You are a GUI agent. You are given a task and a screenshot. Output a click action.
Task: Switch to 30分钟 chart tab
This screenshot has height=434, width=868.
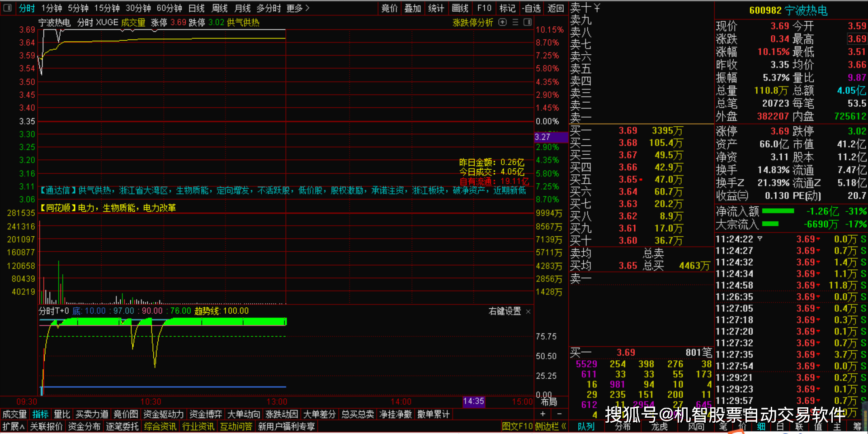138,8
